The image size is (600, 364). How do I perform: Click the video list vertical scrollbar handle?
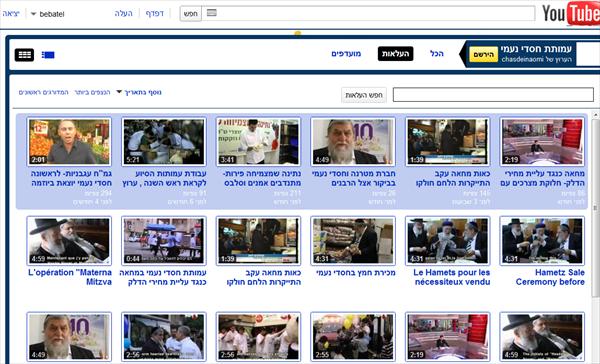pyautogui.click(x=595, y=208)
